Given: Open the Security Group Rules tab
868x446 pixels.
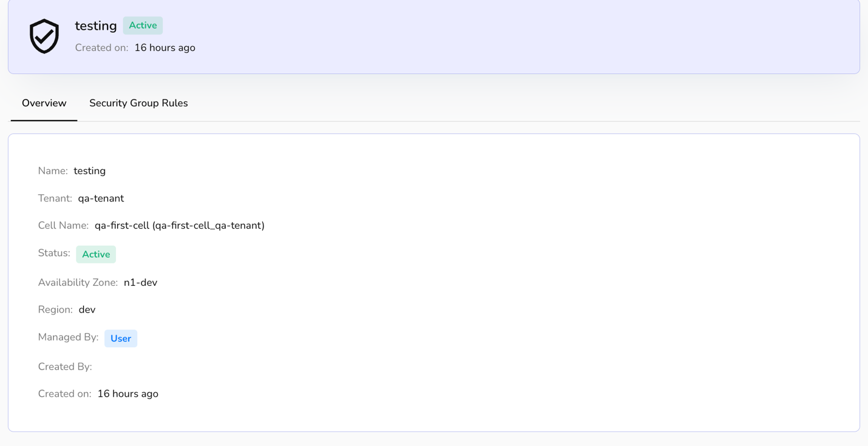Looking at the screenshot, I should tap(138, 103).
